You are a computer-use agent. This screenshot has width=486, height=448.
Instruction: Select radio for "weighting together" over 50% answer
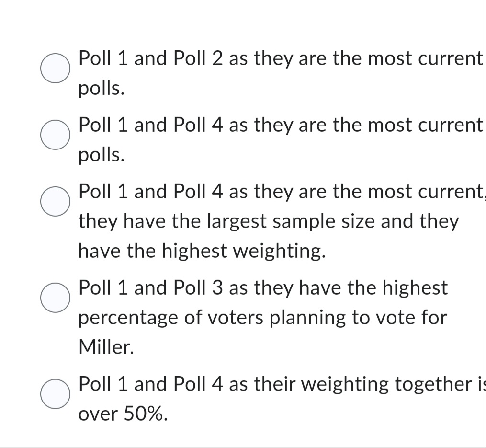(x=56, y=393)
